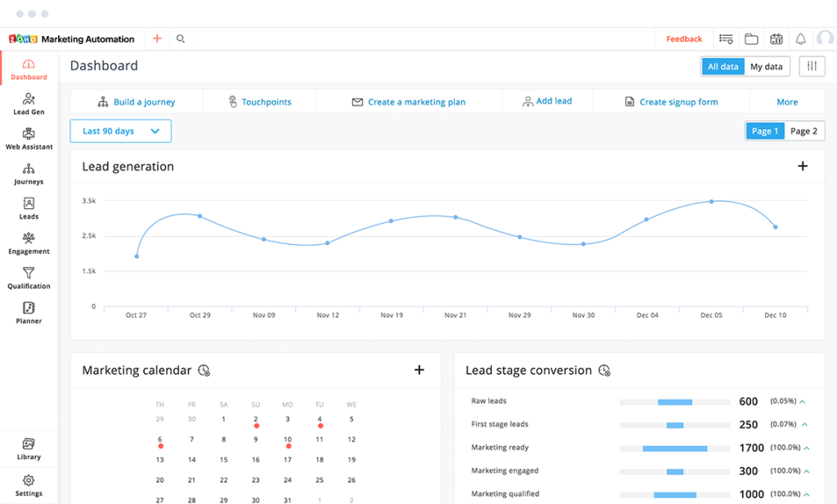Open the Engagement section
This screenshot has width=837, height=504.
[x=29, y=243]
